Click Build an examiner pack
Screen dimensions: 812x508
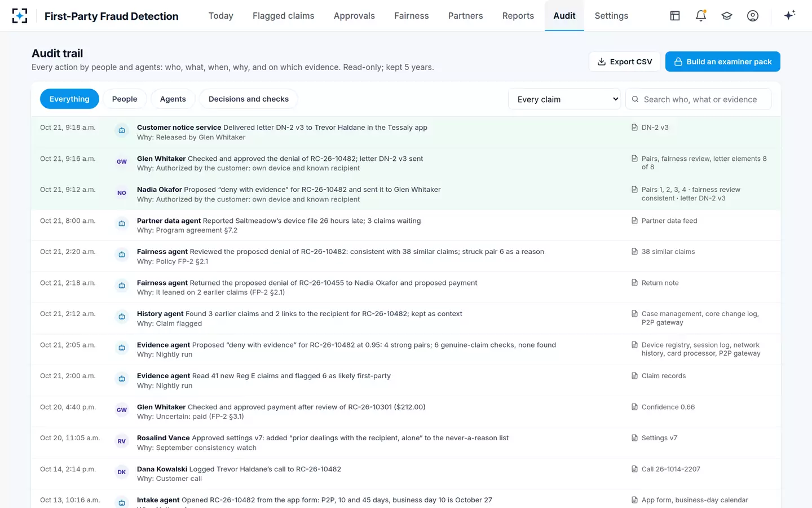point(723,62)
